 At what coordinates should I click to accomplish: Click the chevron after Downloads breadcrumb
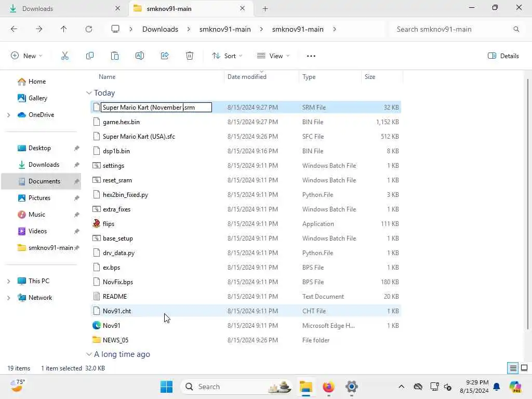189,29
